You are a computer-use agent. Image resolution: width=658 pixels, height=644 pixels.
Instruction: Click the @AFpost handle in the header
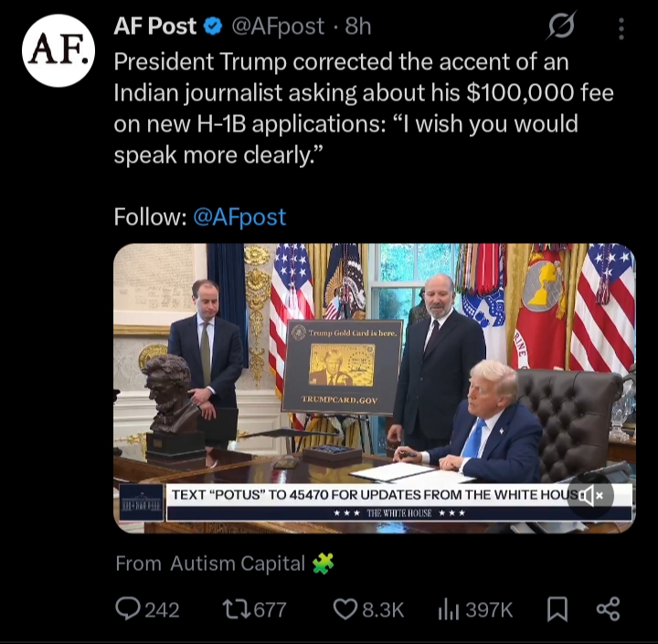tap(278, 26)
